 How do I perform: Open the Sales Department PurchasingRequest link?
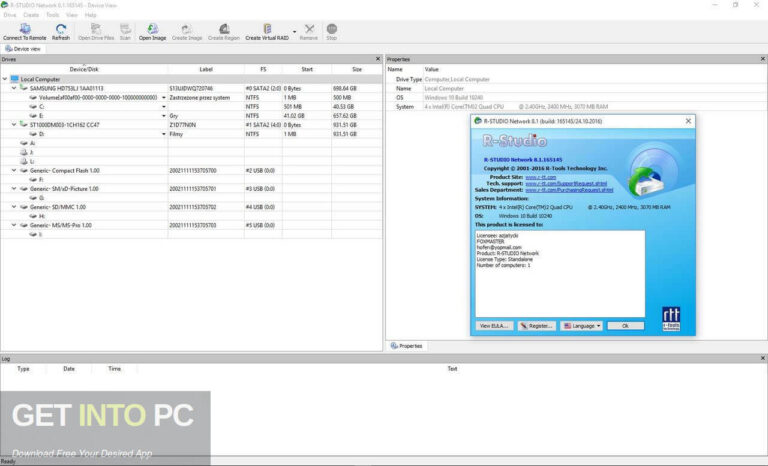(x=569, y=190)
